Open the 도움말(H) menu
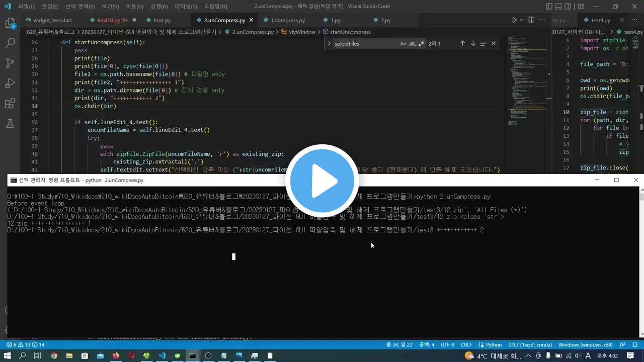The image size is (644, 362). coord(215,7)
